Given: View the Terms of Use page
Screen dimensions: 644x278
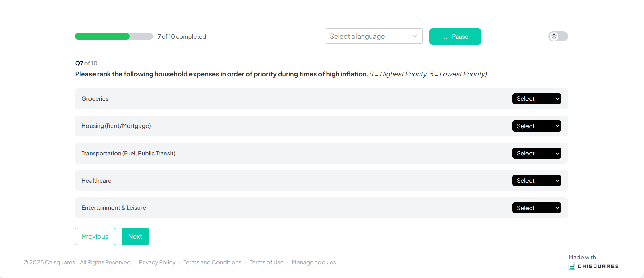Looking at the screenshot, I should click(266, 262).
